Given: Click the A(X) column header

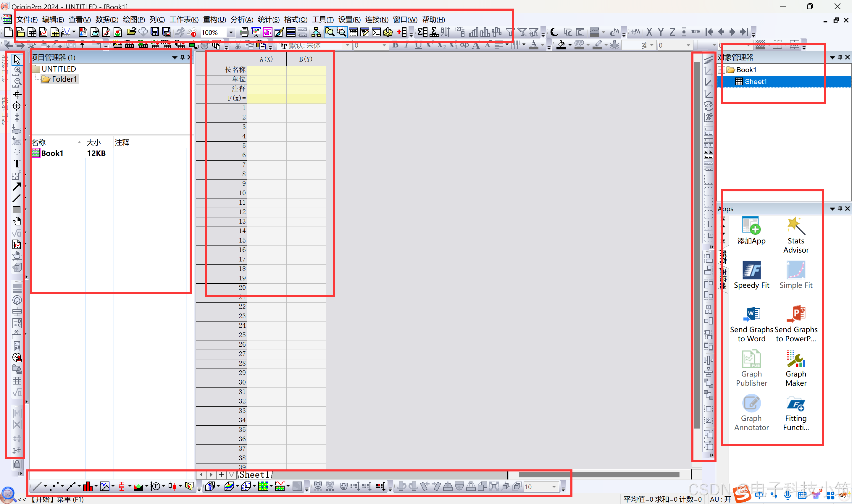Looking at the screenshot, I should click(x=266, y=59).
